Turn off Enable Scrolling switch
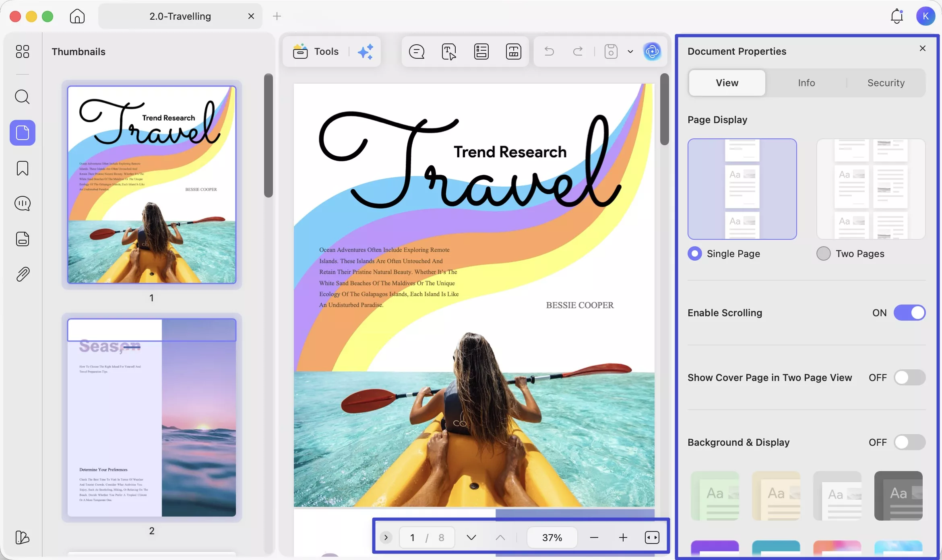Screen dimensions: 942x560 click(x=909, y=313)
